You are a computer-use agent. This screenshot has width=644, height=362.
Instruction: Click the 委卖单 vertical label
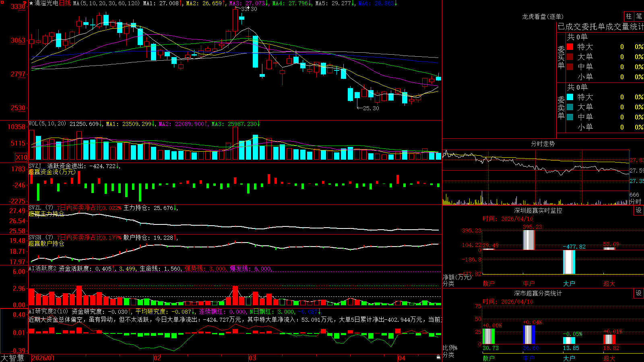coord(561,108)
